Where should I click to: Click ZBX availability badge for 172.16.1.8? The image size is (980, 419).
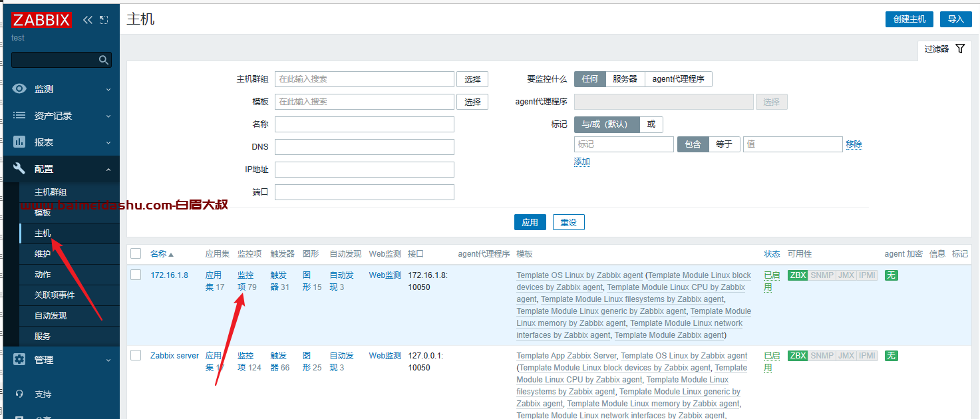tap(798, 275)
